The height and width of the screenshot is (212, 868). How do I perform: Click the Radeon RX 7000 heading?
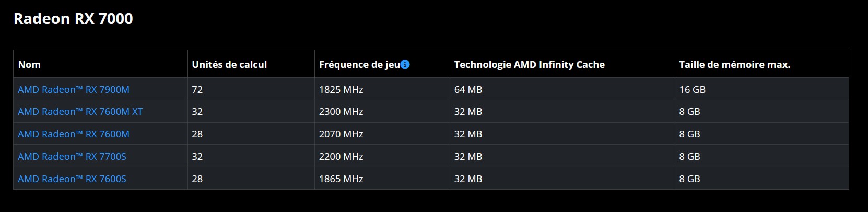click(x=73, y=19)
